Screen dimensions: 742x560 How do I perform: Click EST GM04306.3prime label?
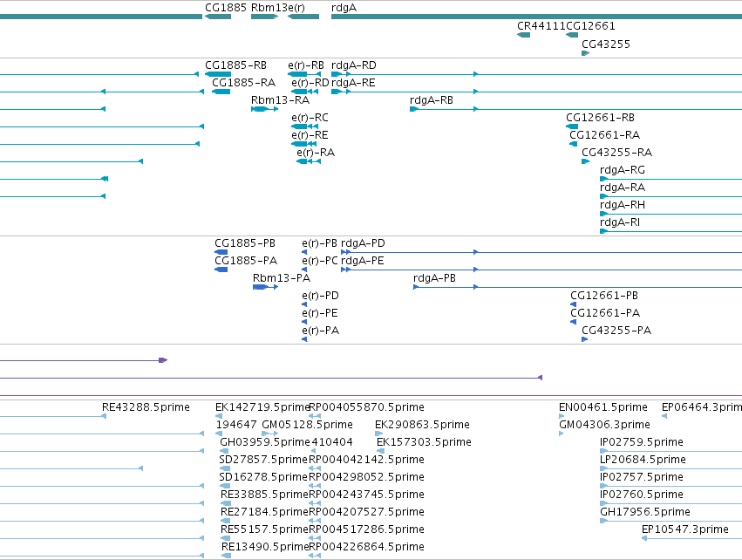tap(604, 425)
